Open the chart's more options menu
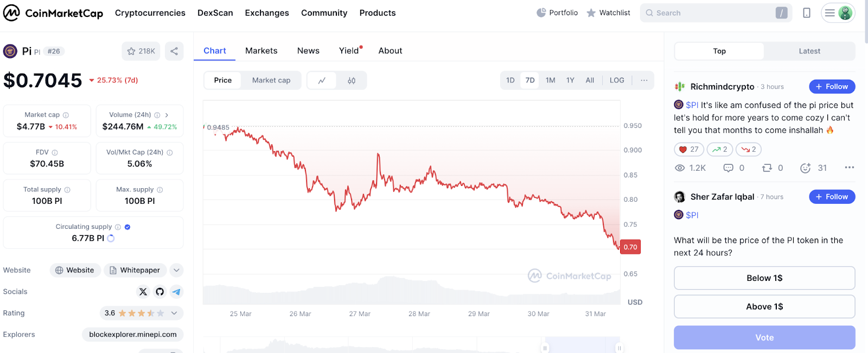This screenshot has height=353, width=868. tap(644, 80)
